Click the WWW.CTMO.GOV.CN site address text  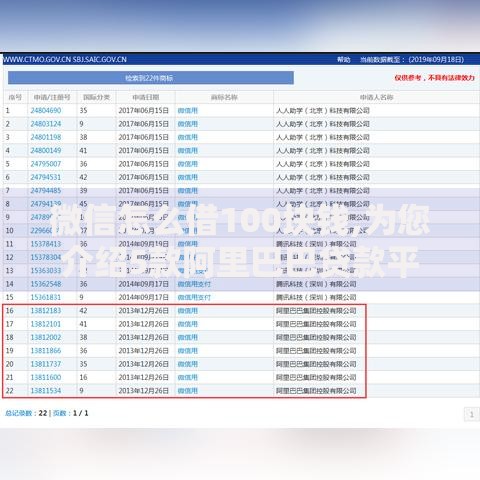(x=65, y=60)
